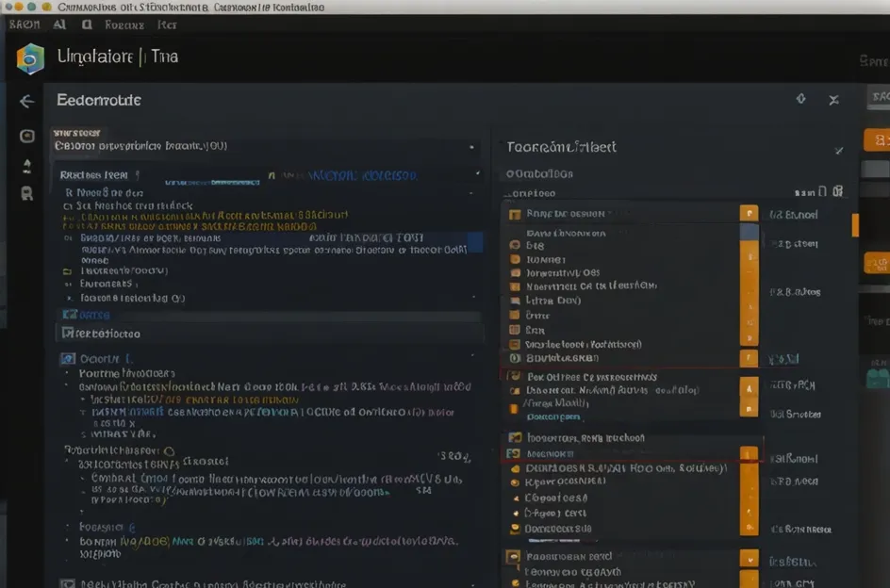Expand the folder item in the left tree
Image resolution: width=890 pixels, height=588 pixels.
tap(67, 271)
